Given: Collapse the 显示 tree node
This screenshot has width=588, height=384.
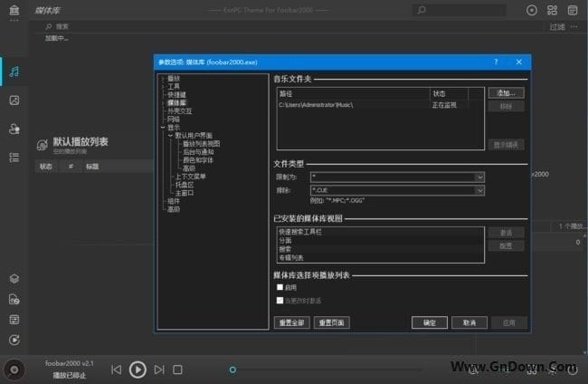Looking at the screenshot, I should pyautogui.click(x=163, y=128).
